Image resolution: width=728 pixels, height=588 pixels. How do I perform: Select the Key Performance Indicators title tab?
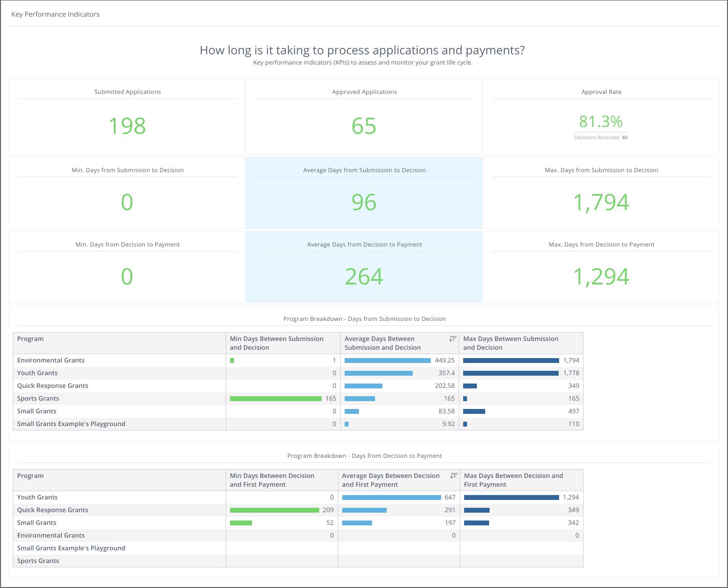point(55,14)
